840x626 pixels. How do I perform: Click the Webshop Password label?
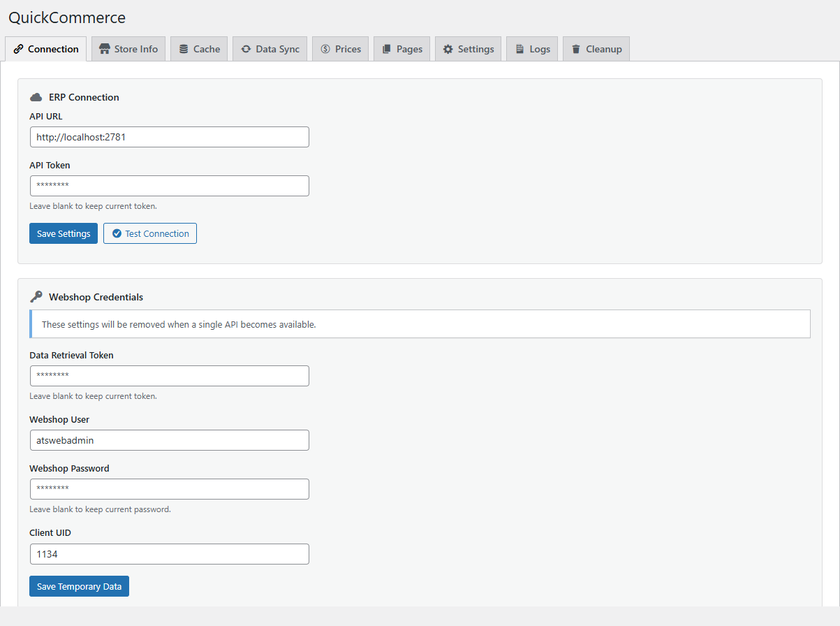(69, 469)
